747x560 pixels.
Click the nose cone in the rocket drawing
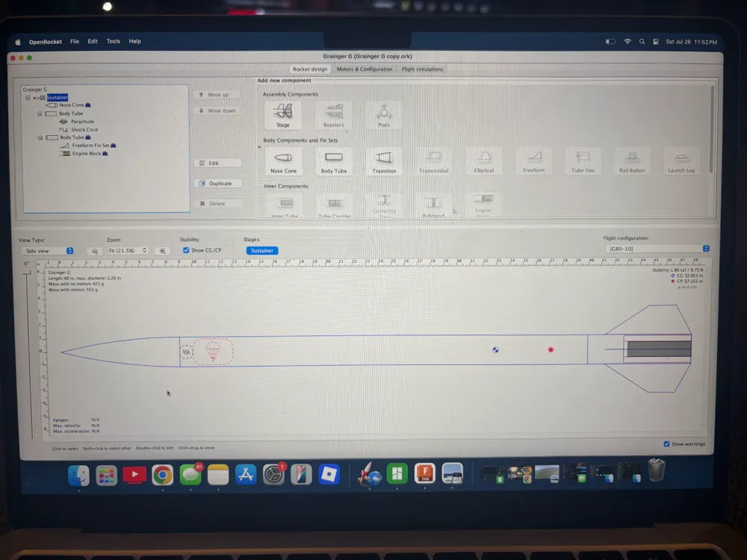click(121, 352)
